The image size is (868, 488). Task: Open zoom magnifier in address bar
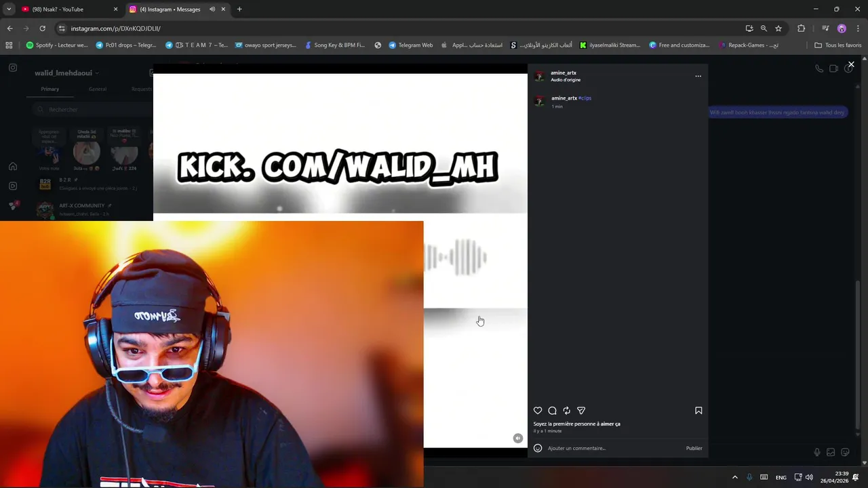point(764,28)
